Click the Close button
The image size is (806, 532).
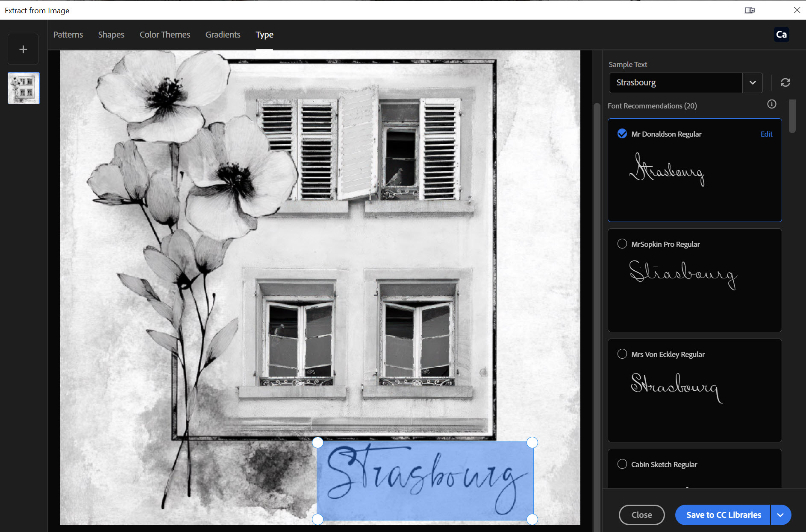coord(641,515)
